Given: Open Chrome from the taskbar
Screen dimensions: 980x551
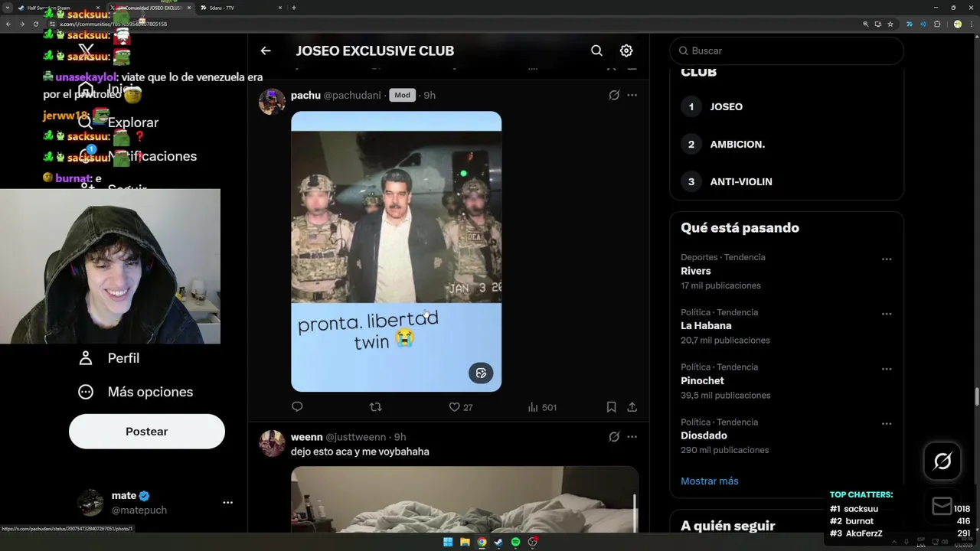Looking at the screenshot, I should tap(482, 542).
